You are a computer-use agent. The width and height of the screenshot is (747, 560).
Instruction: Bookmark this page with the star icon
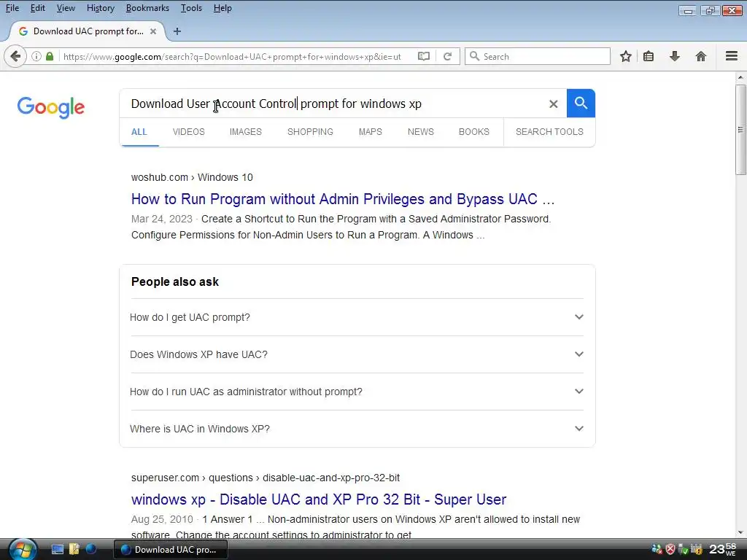click(625, 56)
